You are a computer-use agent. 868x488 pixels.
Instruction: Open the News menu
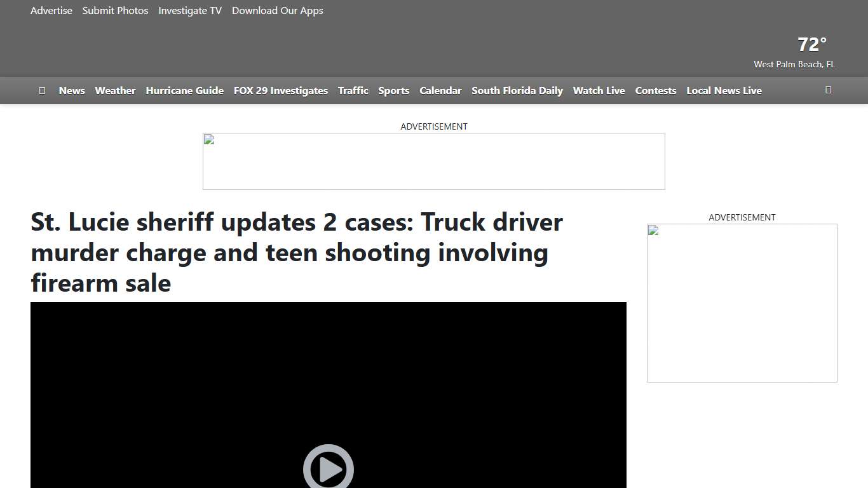[x=71, y=90]
